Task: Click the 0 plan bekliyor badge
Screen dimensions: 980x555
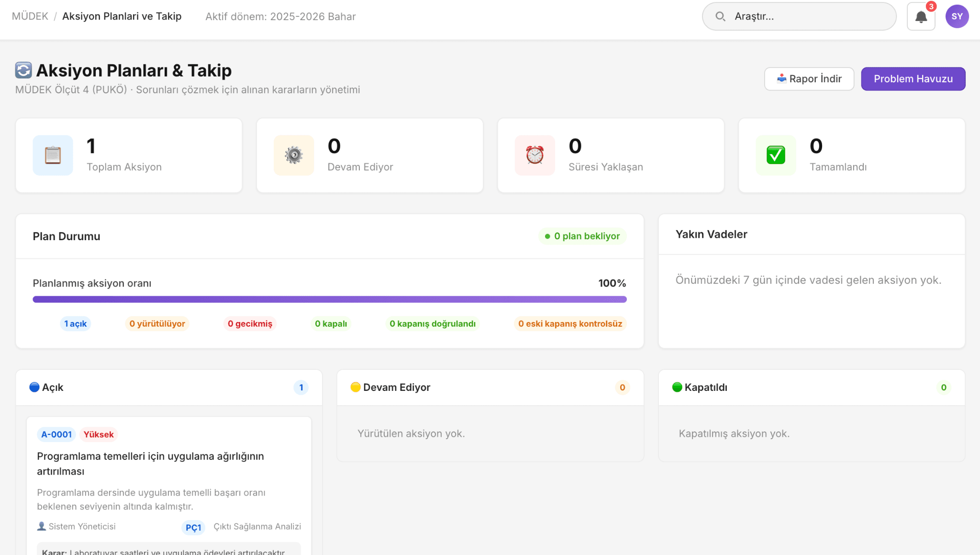Action: coord(582,236)
